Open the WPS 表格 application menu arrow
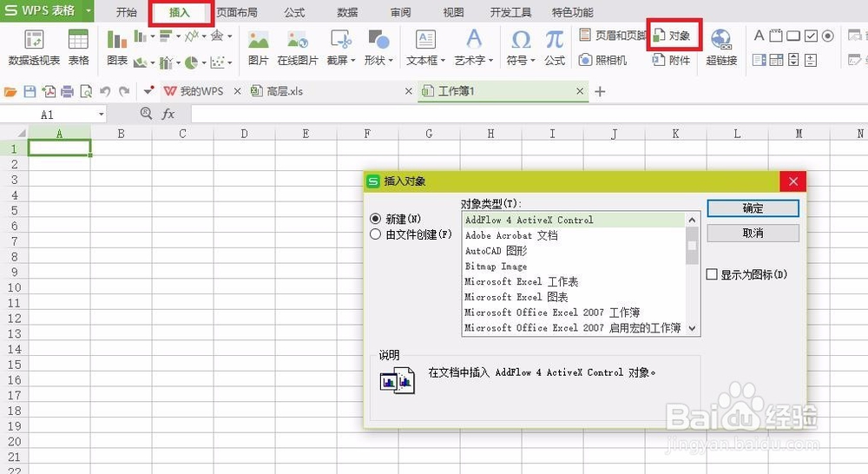This screenshot has height=474, width=868. click(88, 10)
